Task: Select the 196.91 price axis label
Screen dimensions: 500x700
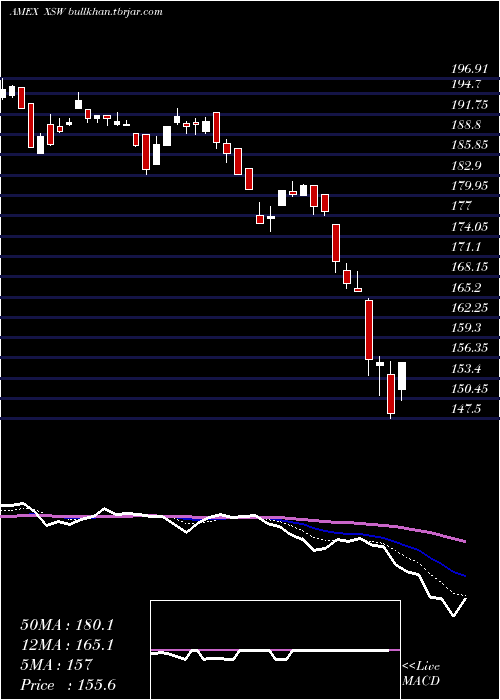Action: point(468,69)
